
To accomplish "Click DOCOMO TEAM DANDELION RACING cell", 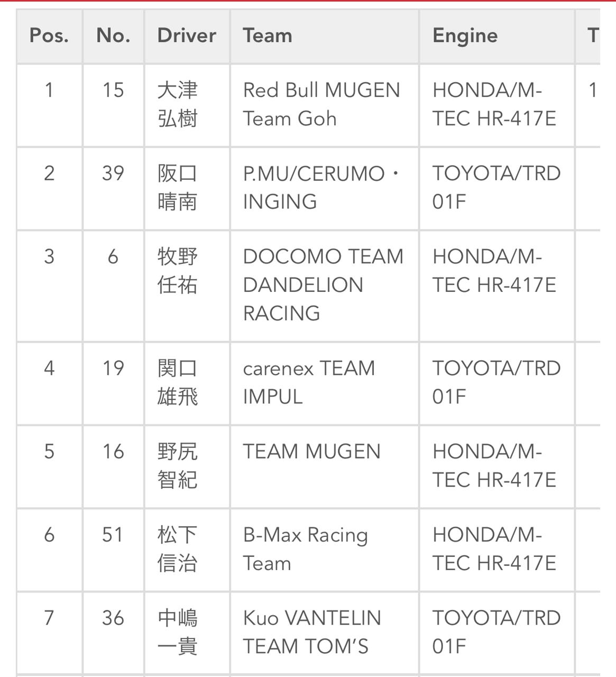I will [x=325, y=286].
